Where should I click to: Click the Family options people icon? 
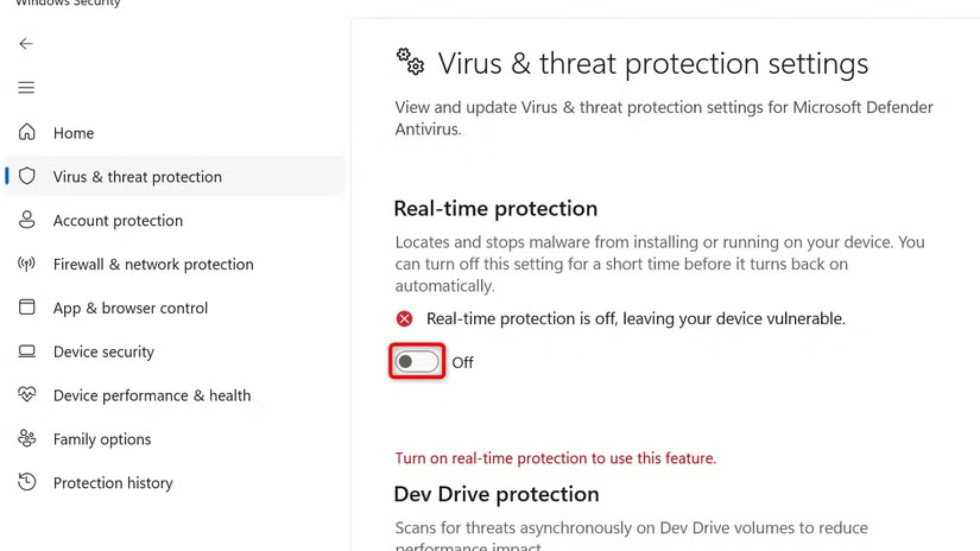[27, 438]
